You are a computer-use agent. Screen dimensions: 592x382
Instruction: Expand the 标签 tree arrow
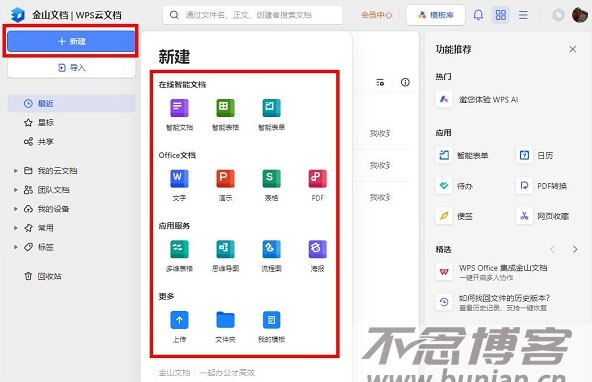[16, 247]
